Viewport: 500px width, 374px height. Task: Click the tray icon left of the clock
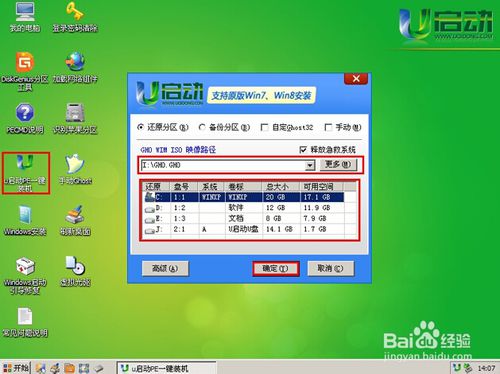click(468, 368)
